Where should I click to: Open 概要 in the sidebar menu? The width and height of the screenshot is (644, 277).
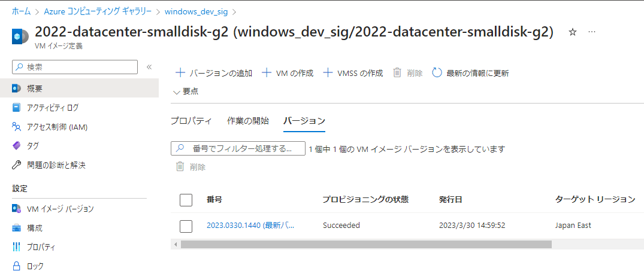tap(79, 88)
